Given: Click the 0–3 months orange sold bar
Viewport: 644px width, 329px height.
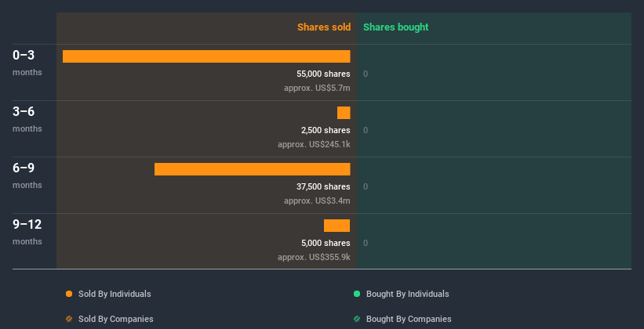Looking at the screenshot, I should tap(206, 56).
